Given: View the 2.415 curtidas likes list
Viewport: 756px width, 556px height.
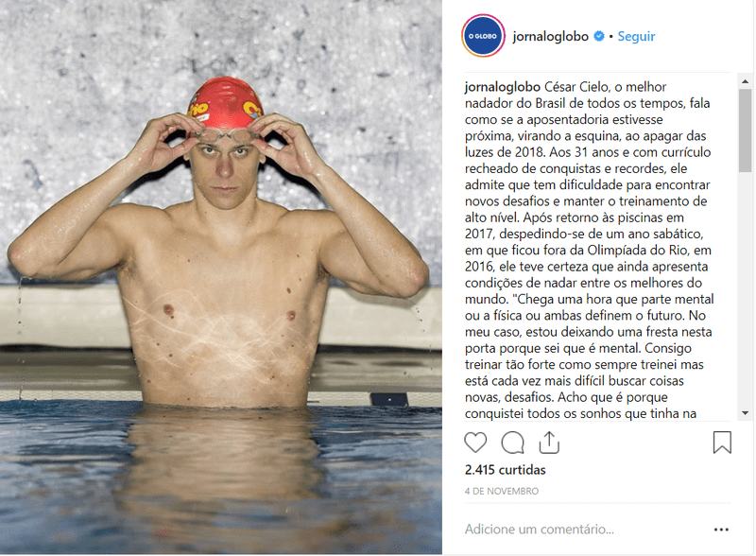Looking at the screenshot, I should 505,470.
